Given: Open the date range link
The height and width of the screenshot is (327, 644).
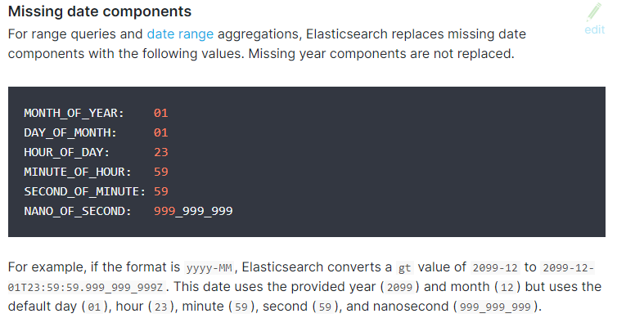Looking at the screenshot, I should coord(180,34).
